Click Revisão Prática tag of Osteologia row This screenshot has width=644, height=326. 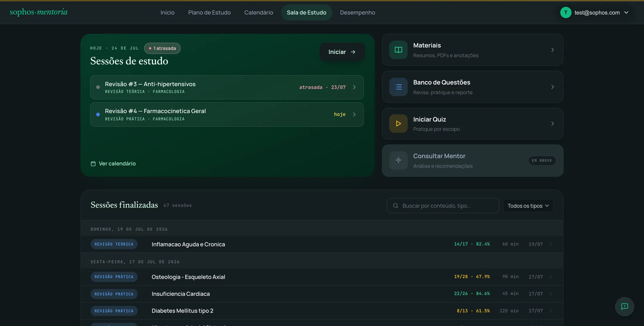[114, 277]
